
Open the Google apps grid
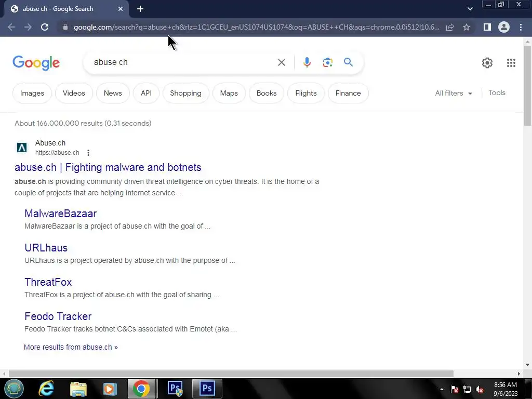511,63
